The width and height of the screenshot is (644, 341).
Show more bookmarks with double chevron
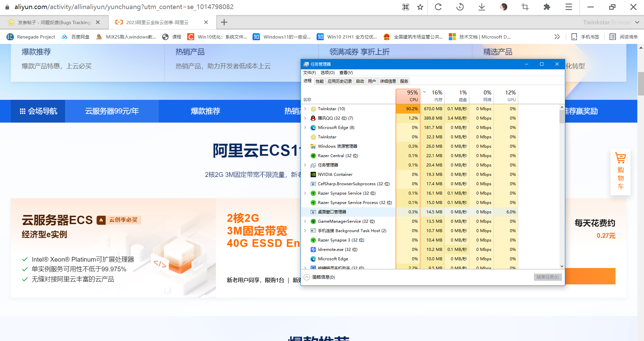pyautogui.click(x=557, y=37)
